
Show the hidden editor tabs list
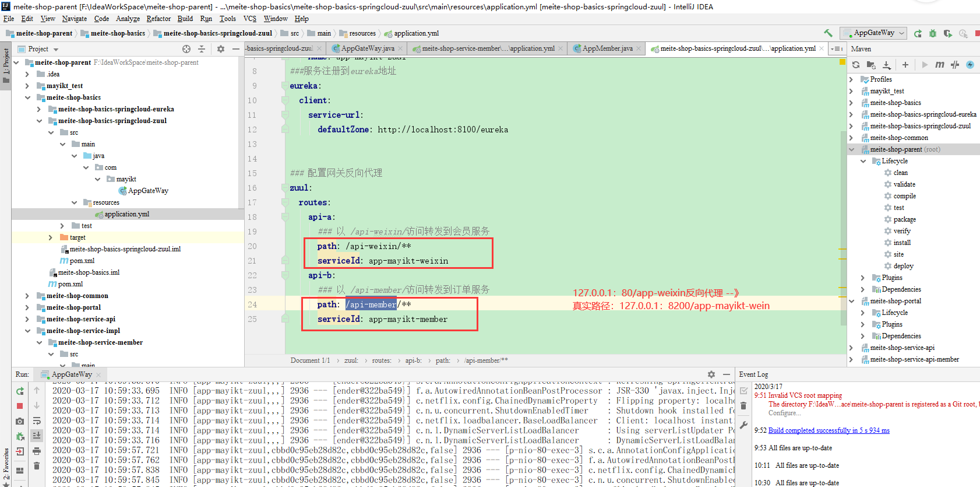coord(837,48)
